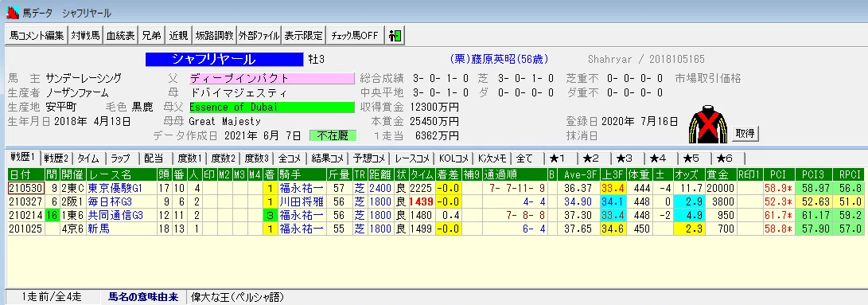Switch to 結果コメ tab
Viewport: 868px width, 305px height.
click(x=328, y=158)
